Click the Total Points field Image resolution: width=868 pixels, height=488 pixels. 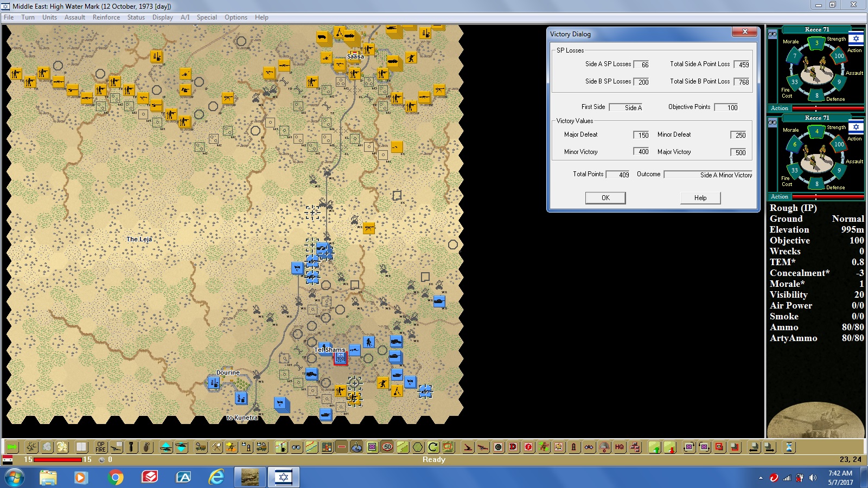coord(618,175)
